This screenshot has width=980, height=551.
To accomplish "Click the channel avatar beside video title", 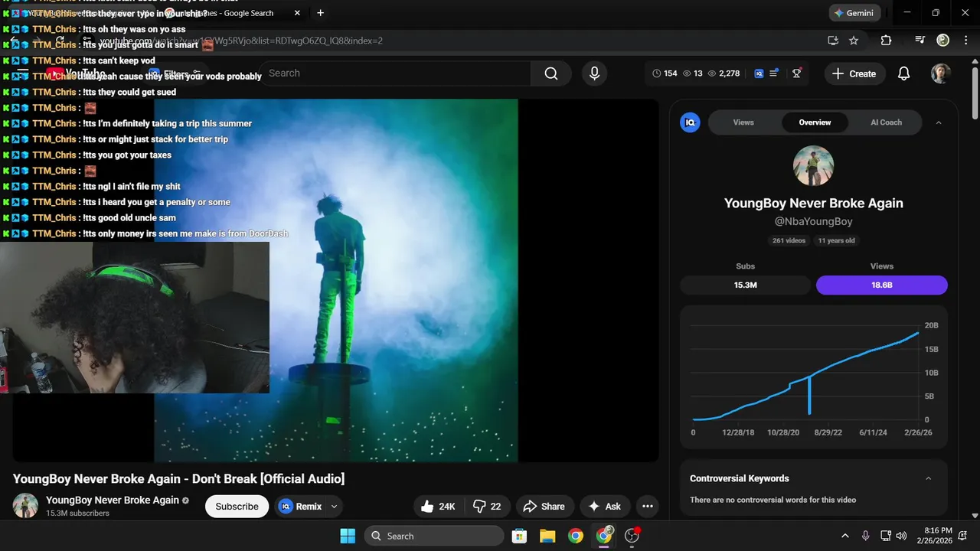I will [25, 506].
